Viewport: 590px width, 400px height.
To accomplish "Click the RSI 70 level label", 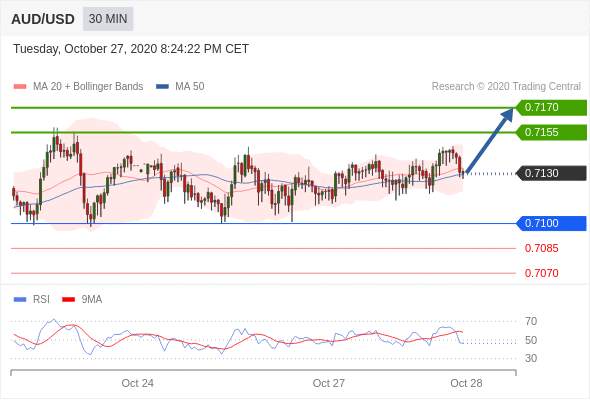I will tap(531, 321).
